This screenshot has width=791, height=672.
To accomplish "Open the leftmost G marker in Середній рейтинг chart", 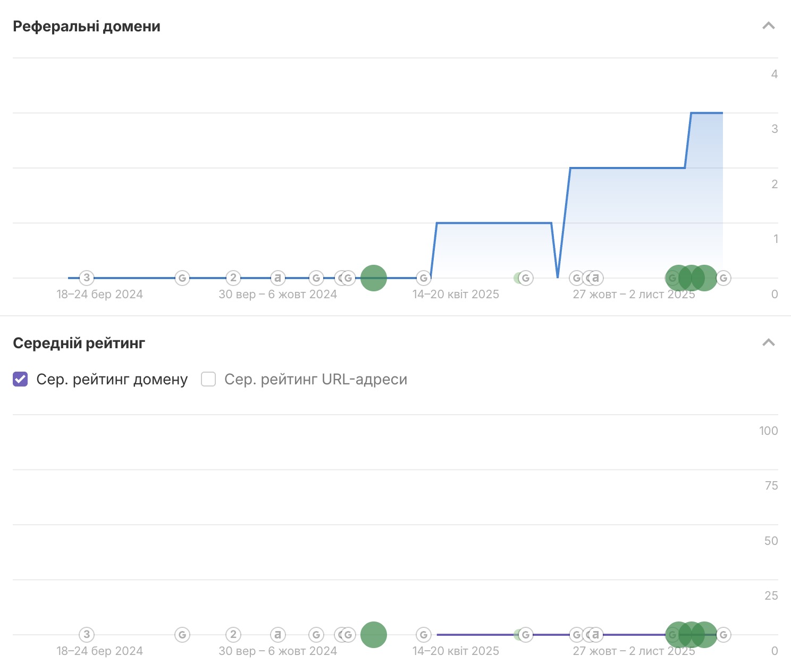I will [182, 634].
